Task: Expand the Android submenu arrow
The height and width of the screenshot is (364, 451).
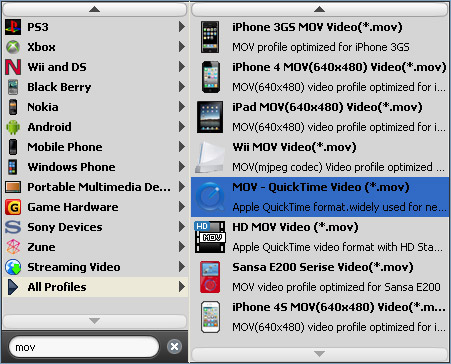Action: pyautogui.click(x=182, y=127)
